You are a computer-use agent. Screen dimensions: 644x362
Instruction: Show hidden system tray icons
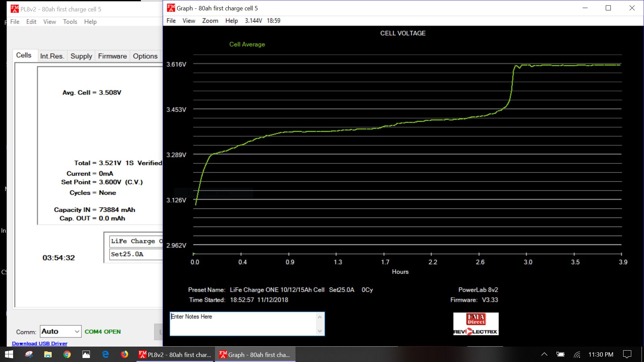(544, 355)
